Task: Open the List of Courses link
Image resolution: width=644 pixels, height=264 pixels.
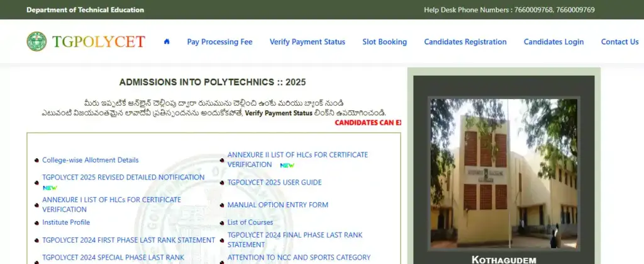Action: [250, 222]
